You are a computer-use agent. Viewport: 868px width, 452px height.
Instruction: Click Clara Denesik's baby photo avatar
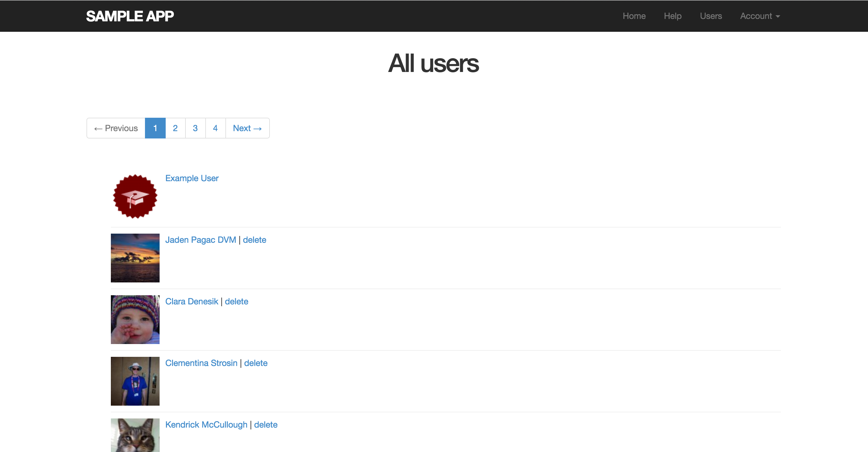135,319
